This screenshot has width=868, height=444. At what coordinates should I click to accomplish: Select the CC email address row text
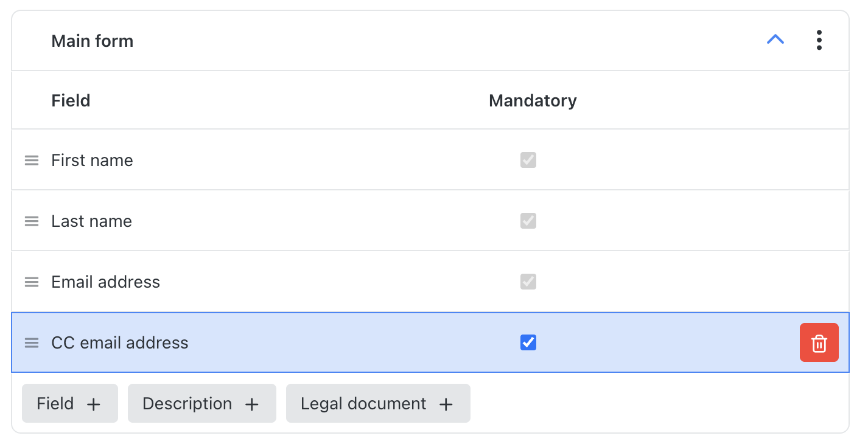pyautogui.click(x=120, y=343)
